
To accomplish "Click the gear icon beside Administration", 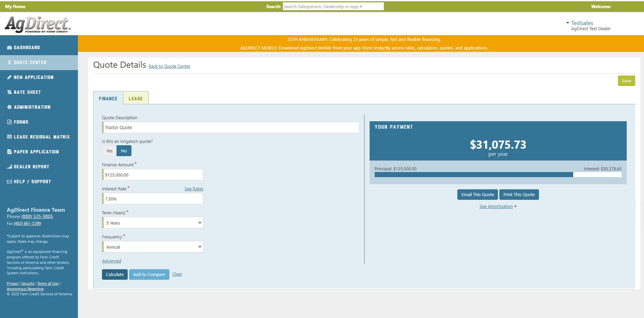I will point(9,107).
